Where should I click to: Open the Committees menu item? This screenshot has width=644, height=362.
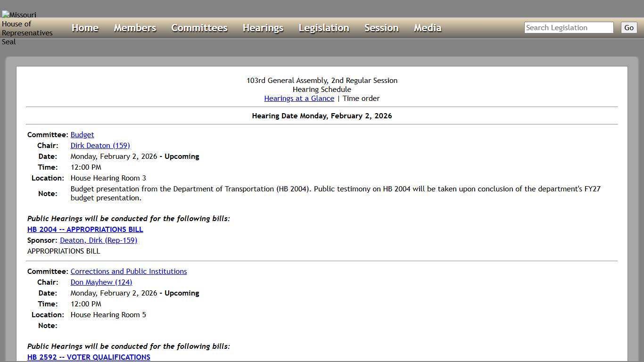(x=199, y=28)
